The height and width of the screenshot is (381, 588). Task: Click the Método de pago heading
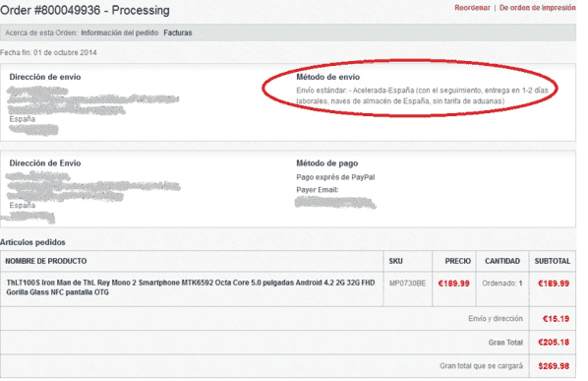(x=327, y=163)
